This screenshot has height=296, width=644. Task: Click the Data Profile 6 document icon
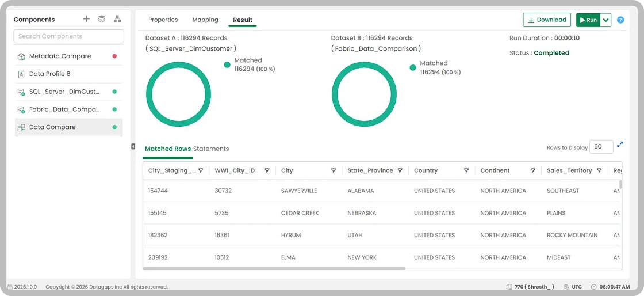(21, 74)
